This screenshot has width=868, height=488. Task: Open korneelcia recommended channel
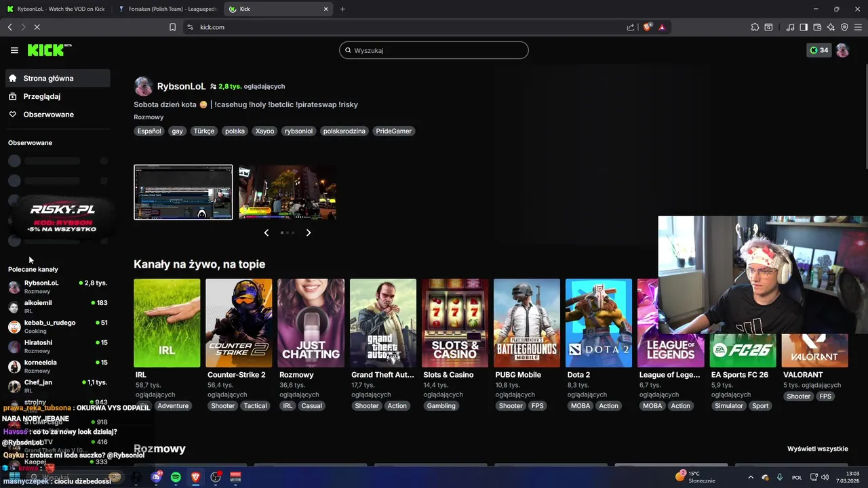click(x=58, y=366)
